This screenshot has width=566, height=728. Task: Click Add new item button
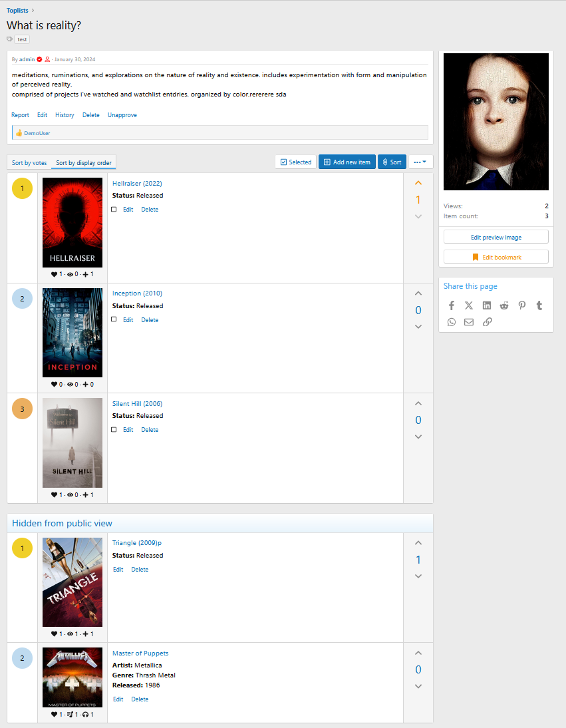click(x=347, y=162)
